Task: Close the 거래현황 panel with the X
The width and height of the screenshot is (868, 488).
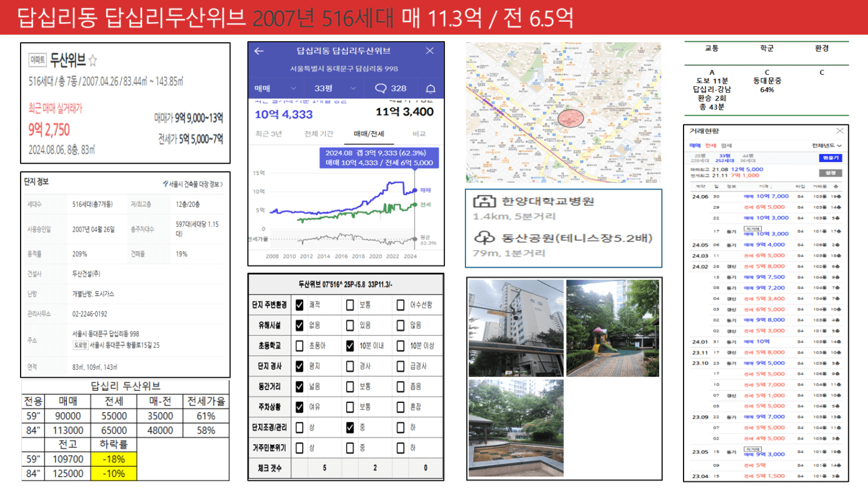Action: tap(839, 131)
